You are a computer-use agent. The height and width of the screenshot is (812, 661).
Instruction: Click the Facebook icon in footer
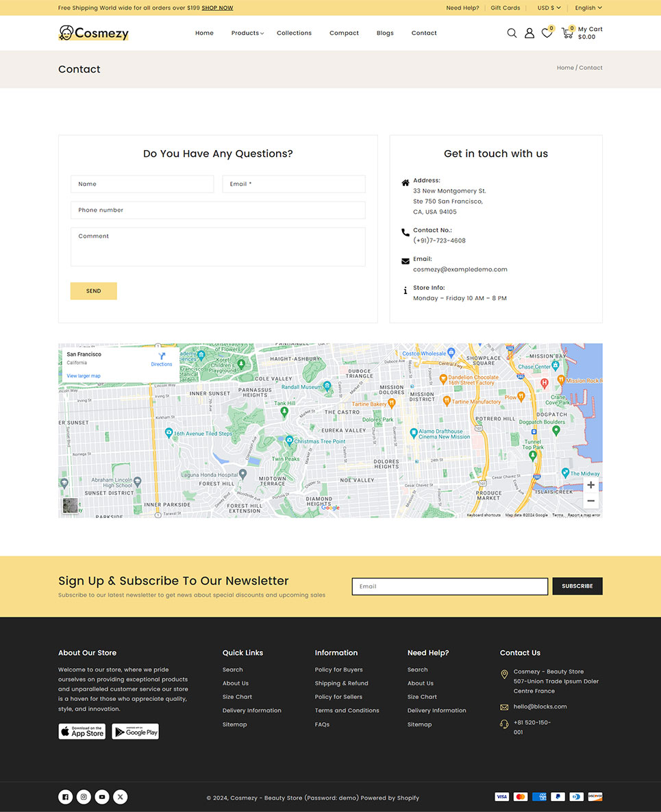(x=65, y=797)
